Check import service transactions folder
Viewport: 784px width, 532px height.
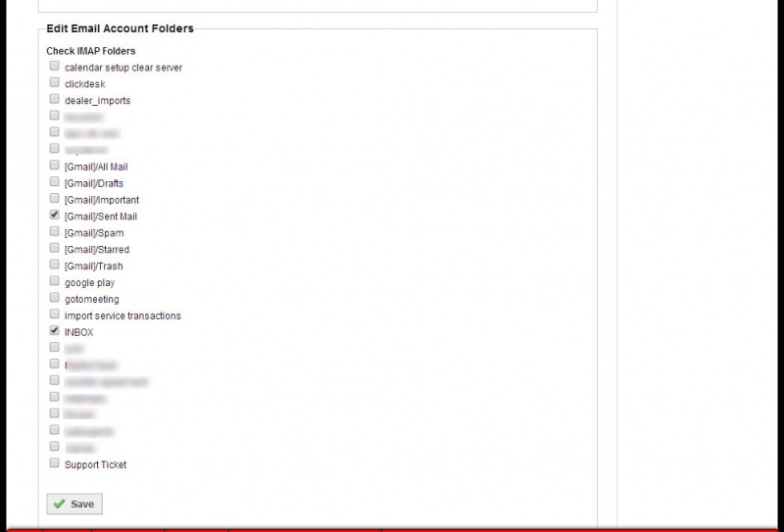(55, 314)
